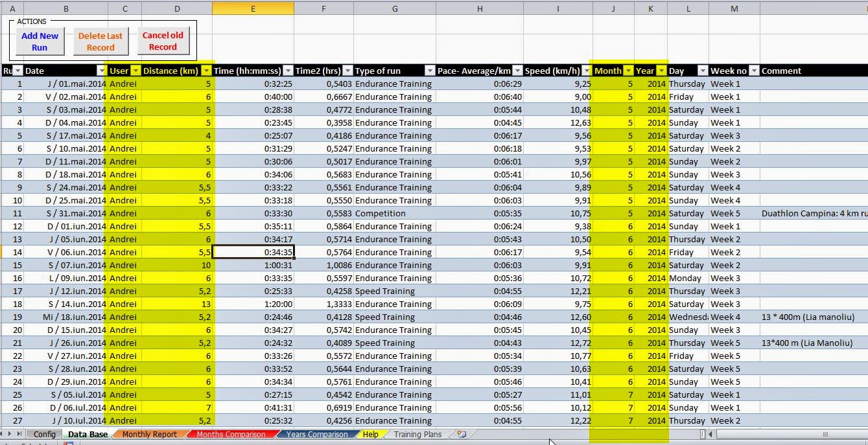Select column E header
This screenshot has width=868, height=445.
[253, 8]
